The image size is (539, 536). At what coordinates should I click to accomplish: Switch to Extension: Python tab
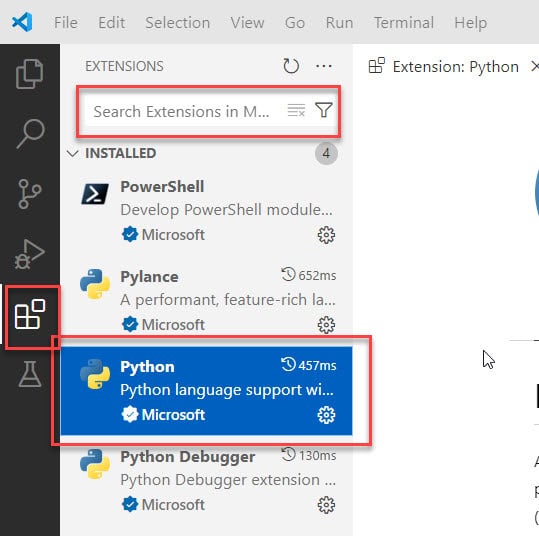[455, 66]
